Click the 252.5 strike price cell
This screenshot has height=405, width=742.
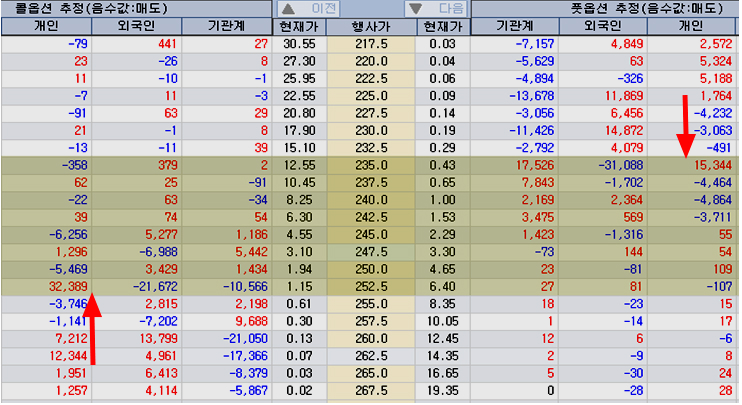pyautogui.click(x=371, y=287)
